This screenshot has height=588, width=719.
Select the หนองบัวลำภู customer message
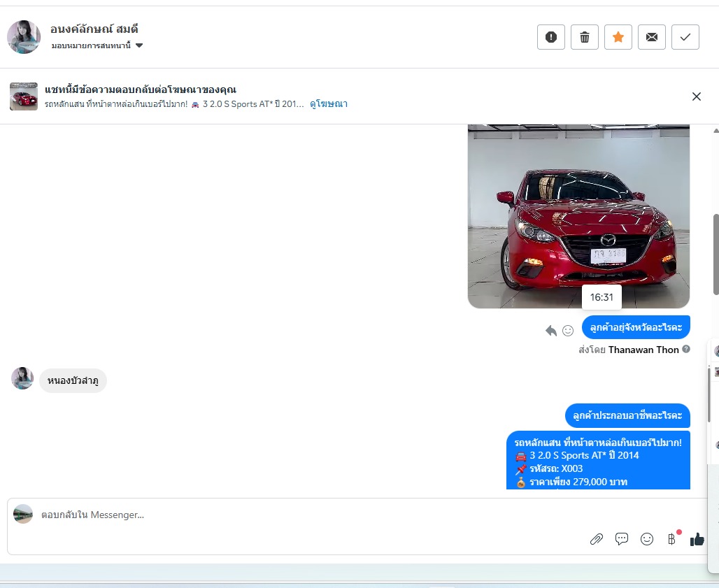click(x=73, y=381)
